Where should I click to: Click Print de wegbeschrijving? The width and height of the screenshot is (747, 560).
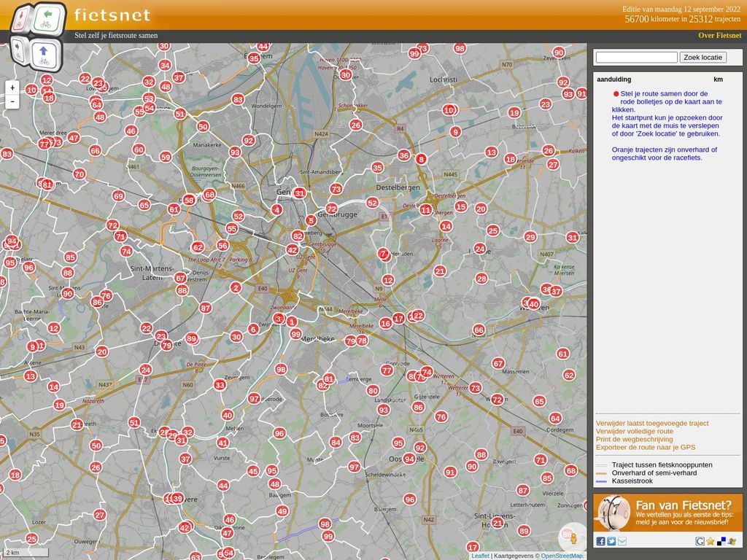635,440
